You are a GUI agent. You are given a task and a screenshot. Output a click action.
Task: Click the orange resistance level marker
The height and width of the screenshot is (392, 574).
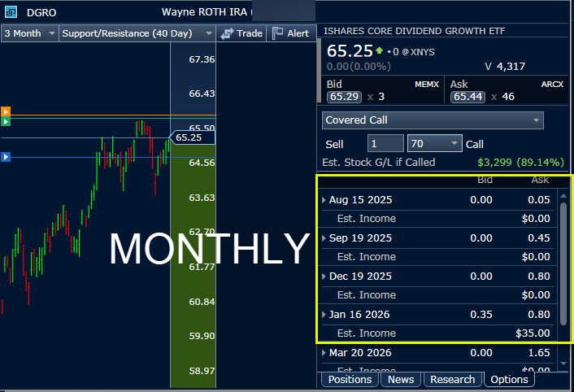[5, 111]
